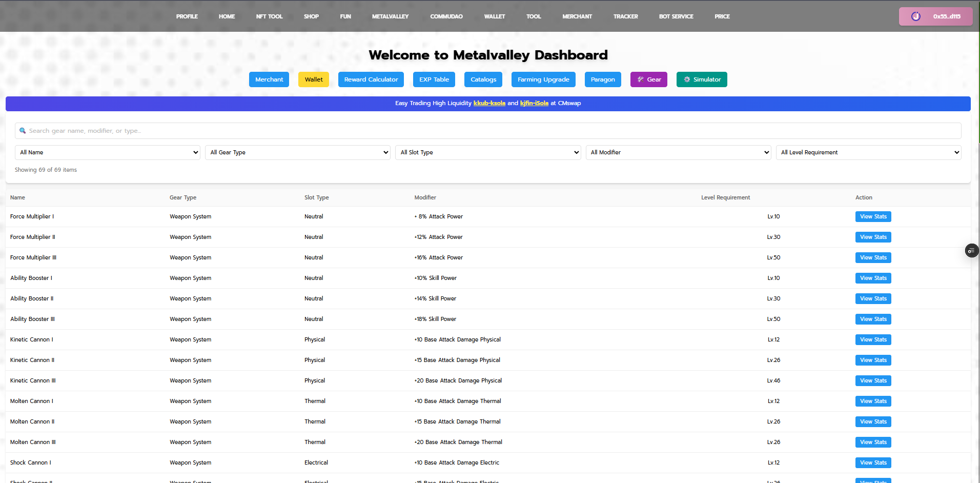Open the TRACKER navigation item
The image size is (980, 483).
tap(625, 16)
